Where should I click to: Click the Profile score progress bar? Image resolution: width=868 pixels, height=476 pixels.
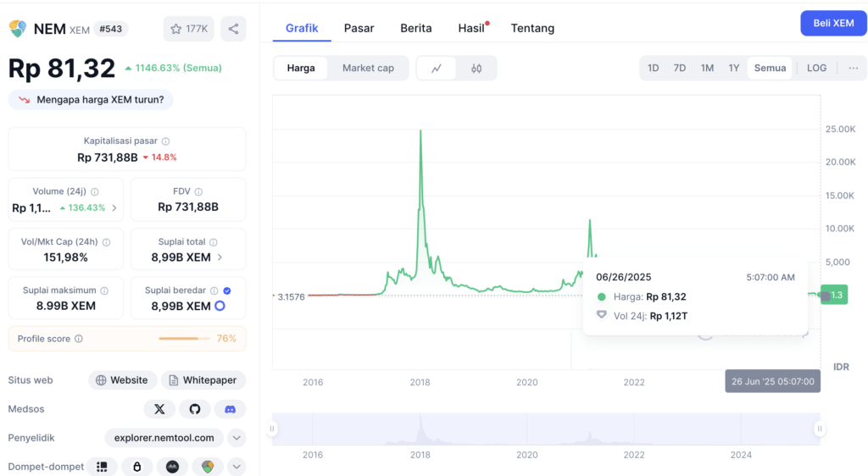point(184,338)
